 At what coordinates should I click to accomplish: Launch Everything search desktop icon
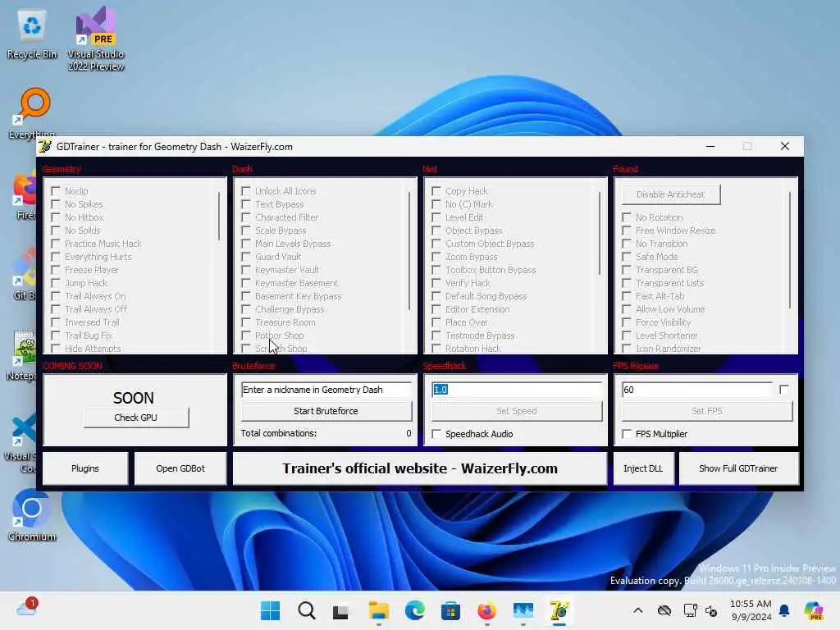point(33,113)
